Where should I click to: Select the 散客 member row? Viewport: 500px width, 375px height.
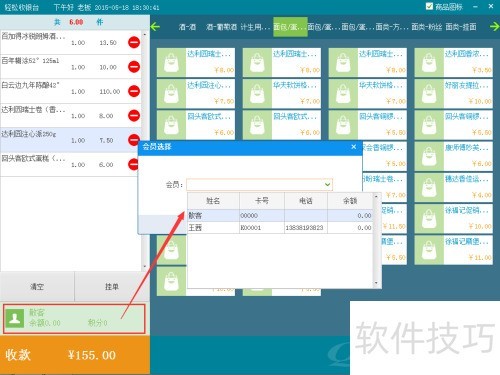point(280,216)
